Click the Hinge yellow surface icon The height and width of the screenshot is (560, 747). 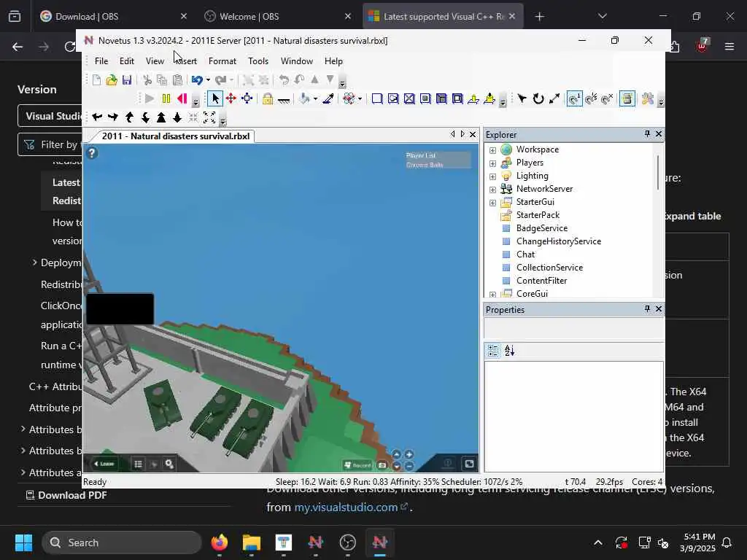click(x=473, y=98)
